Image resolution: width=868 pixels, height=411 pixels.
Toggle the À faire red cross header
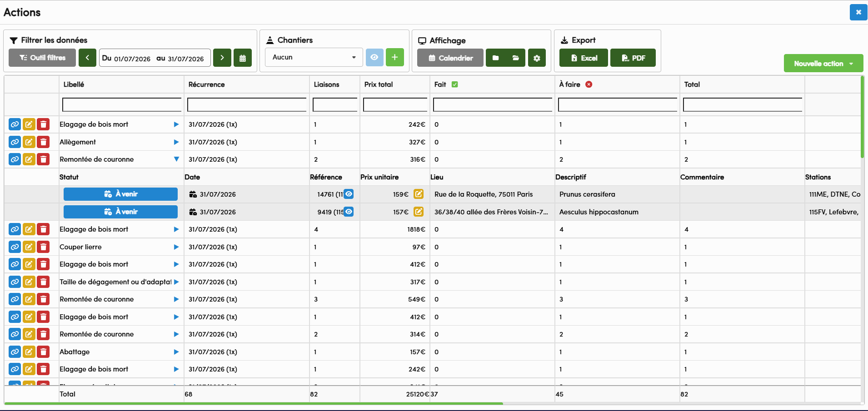(x=589, y=84)
